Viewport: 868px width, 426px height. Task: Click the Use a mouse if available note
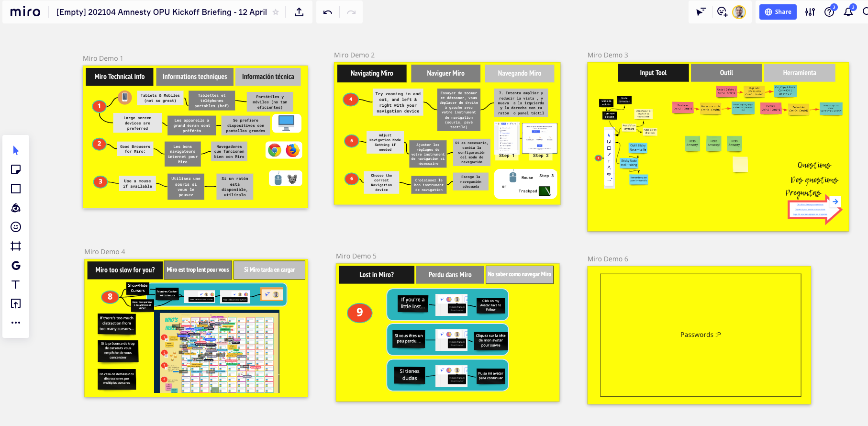click(x=137, y=184)
